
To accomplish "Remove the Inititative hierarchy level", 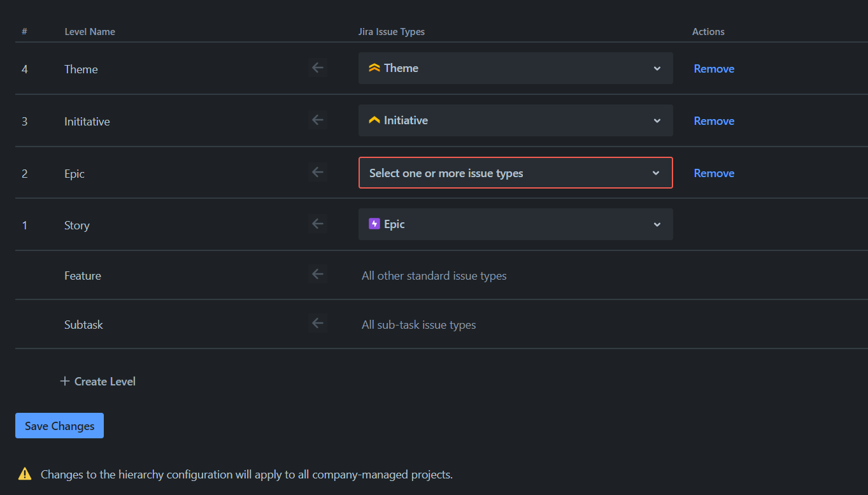I will point(714,121).
